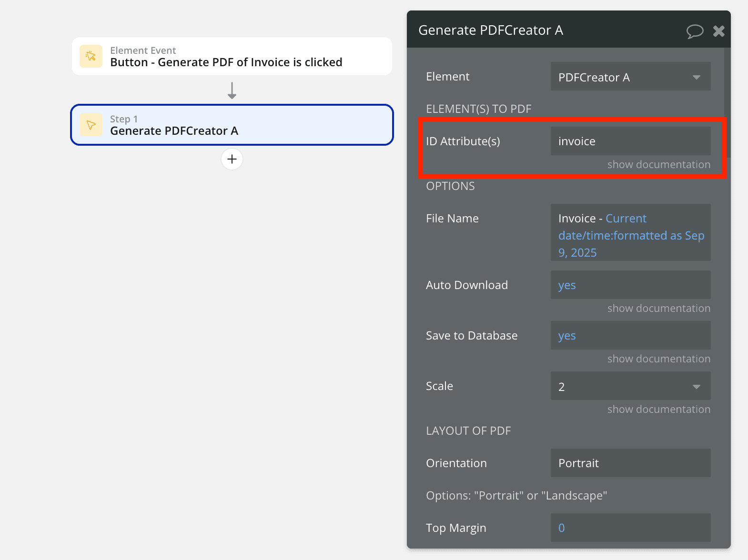Open the comment speech bubble icon
Viewport: 748px width, 560px height.
[x=695, y=31]
